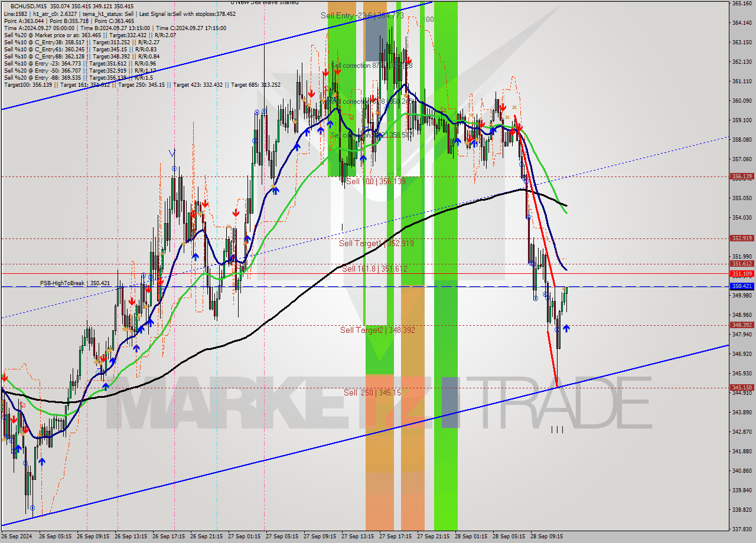Click the '27 Sep 13:15' time label
The height and width of the screenshot is (543, 756).
pyautogui.click(x=357, y=537)
